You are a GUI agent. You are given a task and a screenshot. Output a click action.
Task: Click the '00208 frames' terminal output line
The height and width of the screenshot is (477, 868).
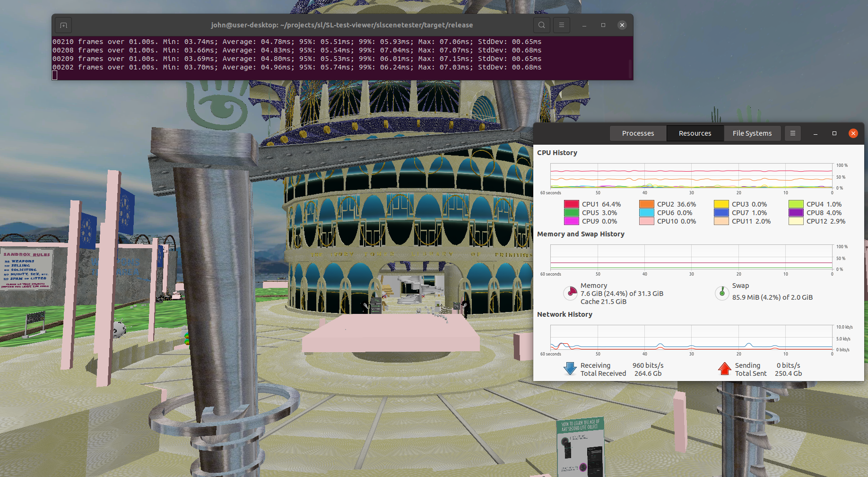point(297,50)
